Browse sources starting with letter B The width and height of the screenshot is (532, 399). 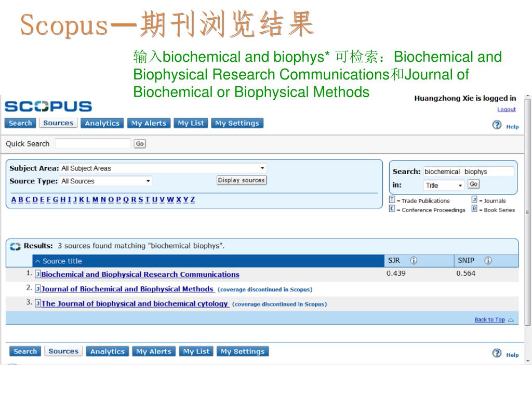[21, 199]
